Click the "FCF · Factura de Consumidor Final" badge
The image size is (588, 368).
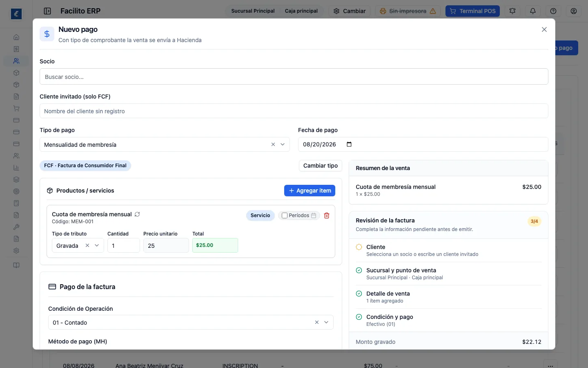[85, 166]
